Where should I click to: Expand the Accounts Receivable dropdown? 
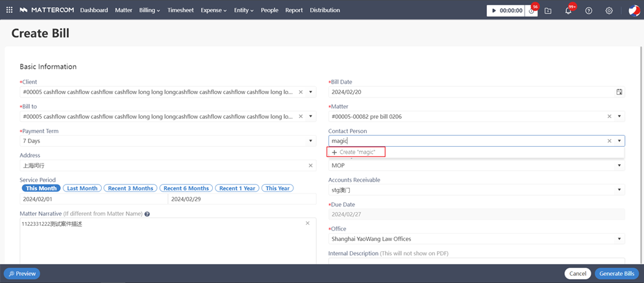(x=619, y=190)
